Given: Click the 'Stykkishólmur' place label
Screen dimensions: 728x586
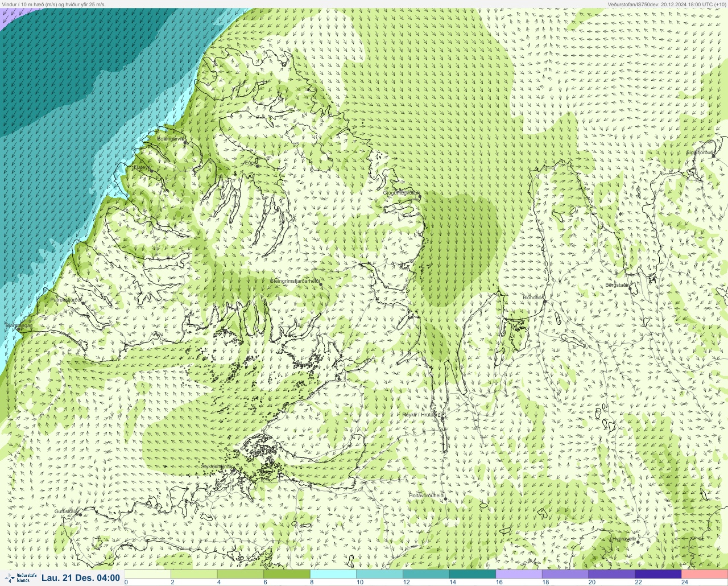Looking at the screenshot, I should pyautogui.click(x=218, y=467).
